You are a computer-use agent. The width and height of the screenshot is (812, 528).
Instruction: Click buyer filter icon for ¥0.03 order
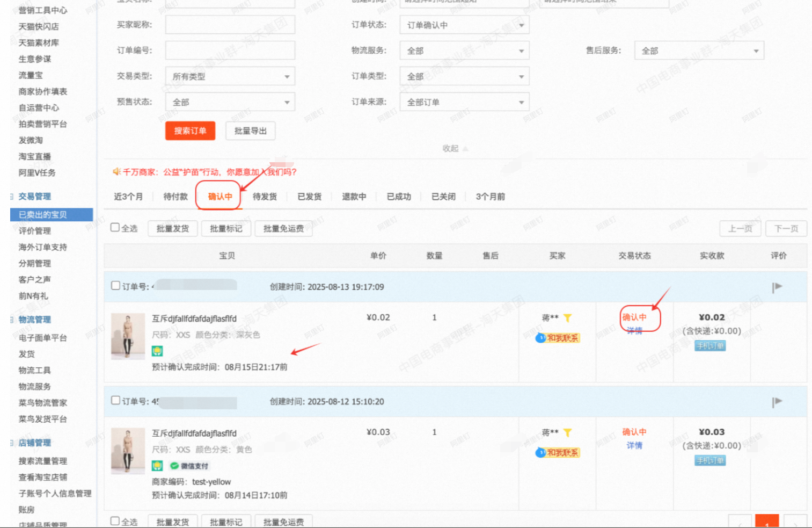[x=567, y=432]
